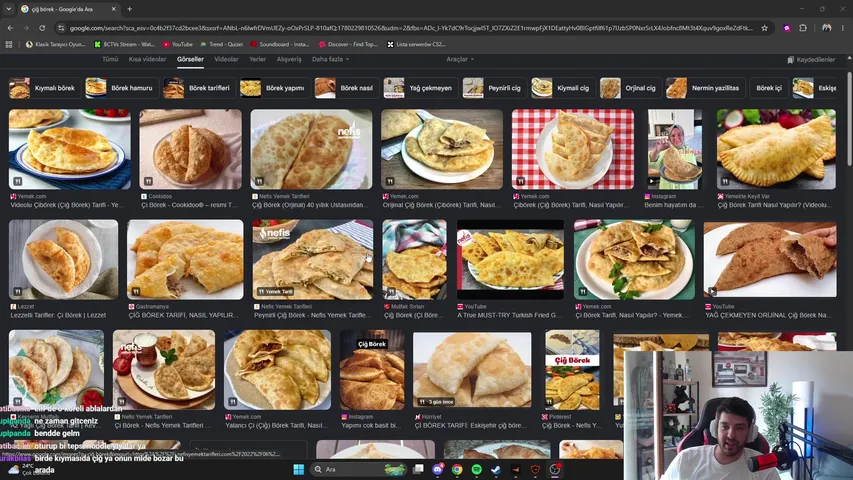Open the Pinterest Çiğ Börek image
Screen dimensions: 853x480
coord(572,370)
